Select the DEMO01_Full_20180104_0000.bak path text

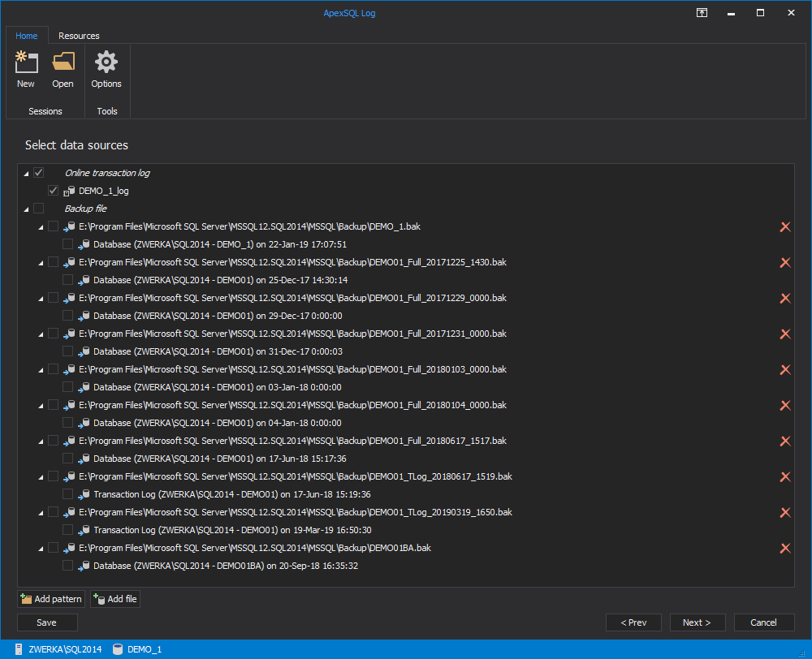292,405
